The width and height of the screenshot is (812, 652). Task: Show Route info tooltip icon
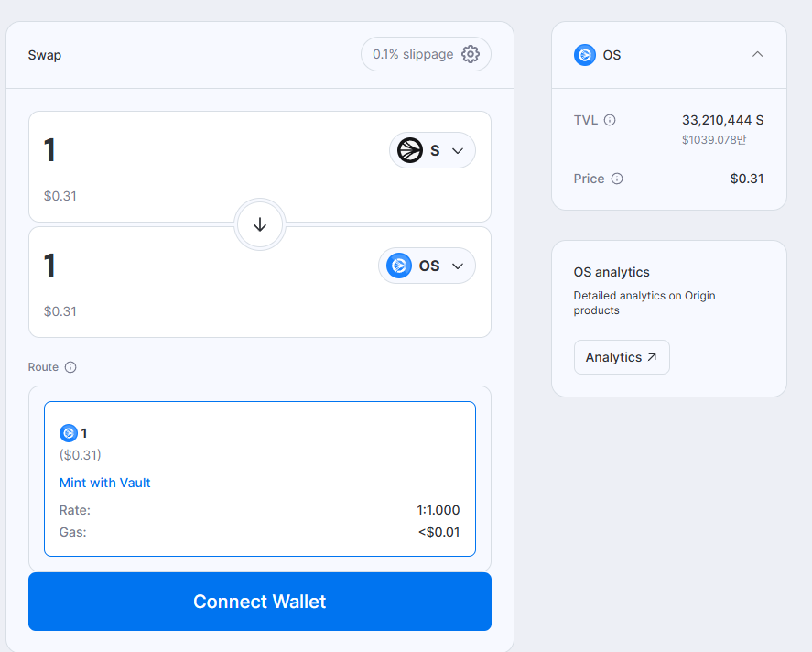[x=70, y=367]
